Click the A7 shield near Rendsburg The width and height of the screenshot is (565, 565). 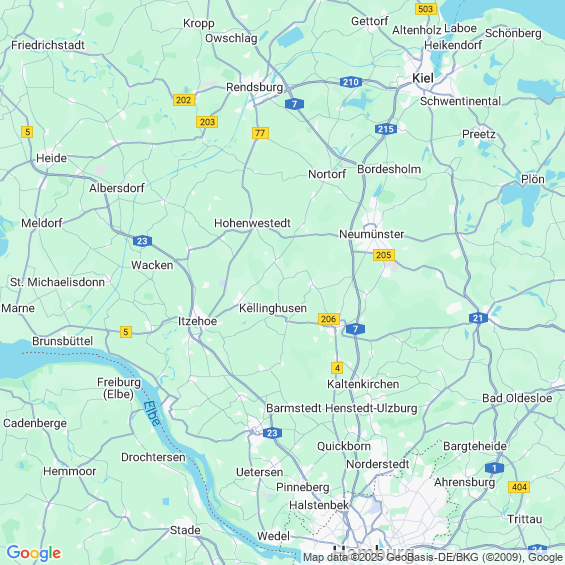tap(294, 104)
